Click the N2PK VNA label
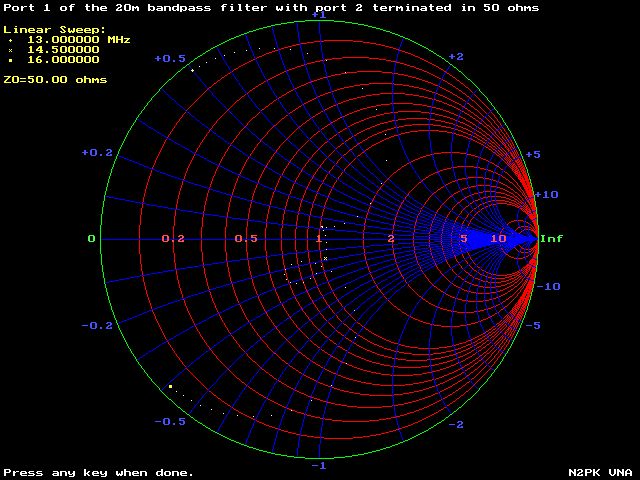Screen dimensions: 640x480 (x=600, y=472)
